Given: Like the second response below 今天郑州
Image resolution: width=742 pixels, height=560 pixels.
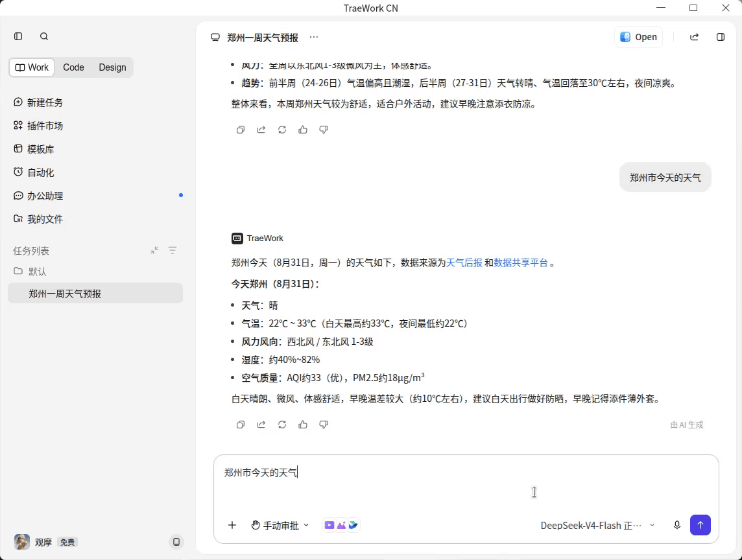Looking at the screenshot, I should 303,425.
